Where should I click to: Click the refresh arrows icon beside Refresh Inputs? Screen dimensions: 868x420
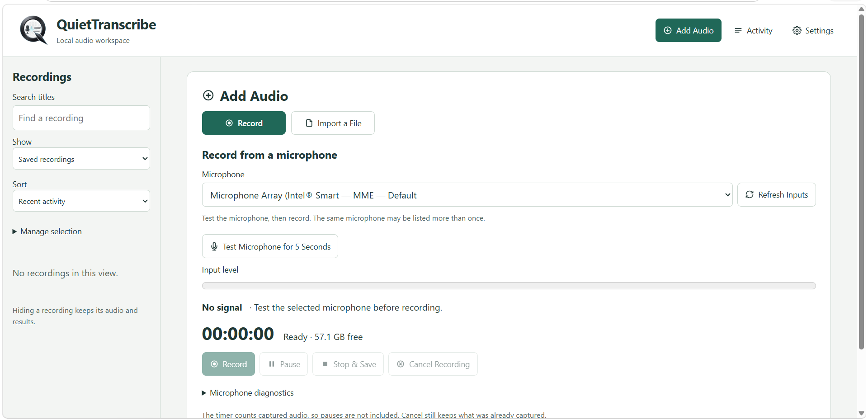point(750,194)
